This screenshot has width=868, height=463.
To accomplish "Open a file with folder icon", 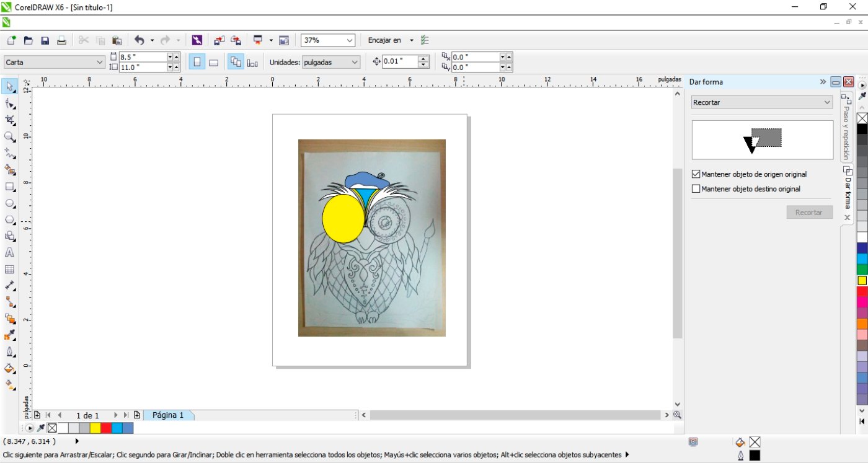I will tap(28, 40).
